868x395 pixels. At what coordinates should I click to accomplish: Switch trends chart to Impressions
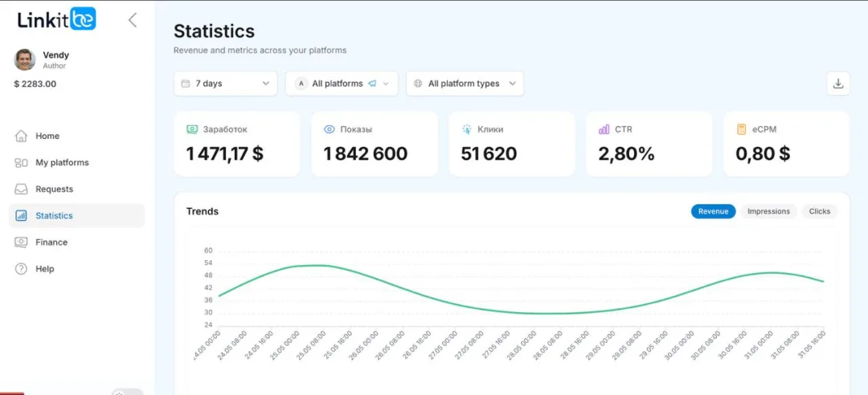point(768,211)
